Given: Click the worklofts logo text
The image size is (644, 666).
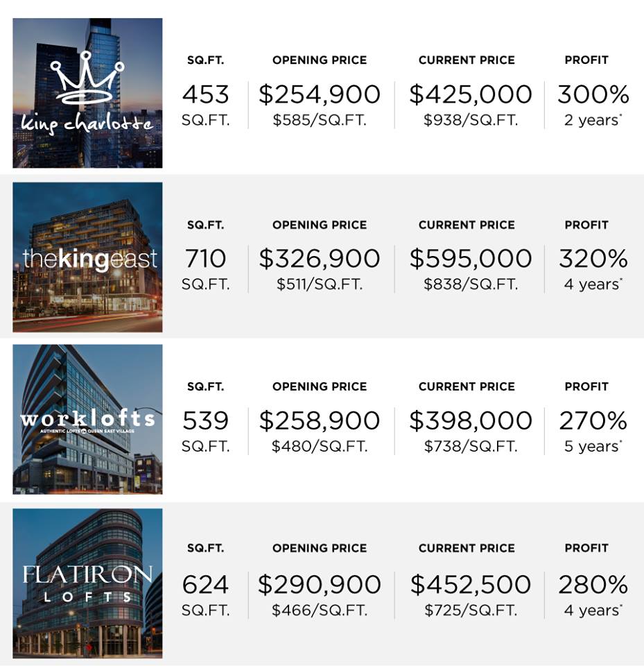Looking at the screenshot, I should pyautogui.click(x=87, y=418).
